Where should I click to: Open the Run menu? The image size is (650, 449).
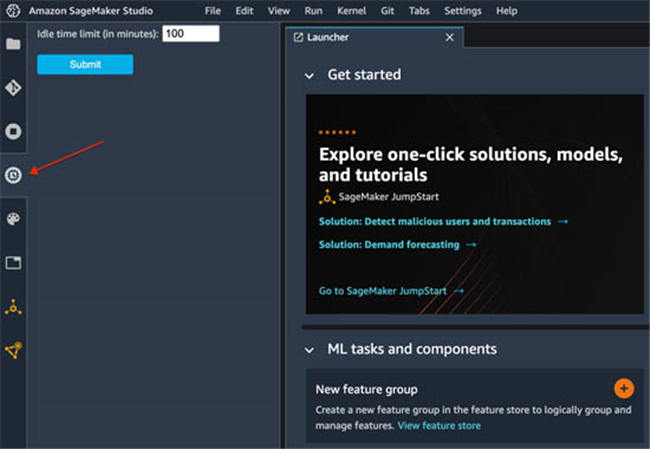pos(313,11)
